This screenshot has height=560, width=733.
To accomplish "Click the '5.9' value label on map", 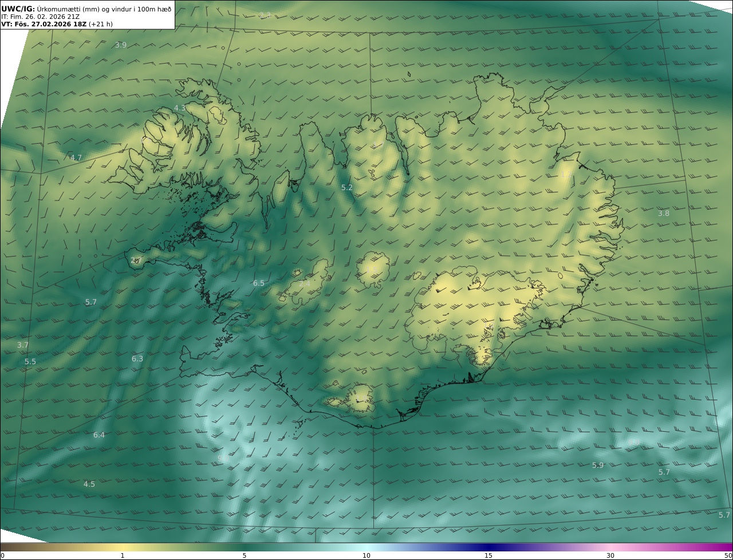I will pyautogui.click(x=598, y=466).
